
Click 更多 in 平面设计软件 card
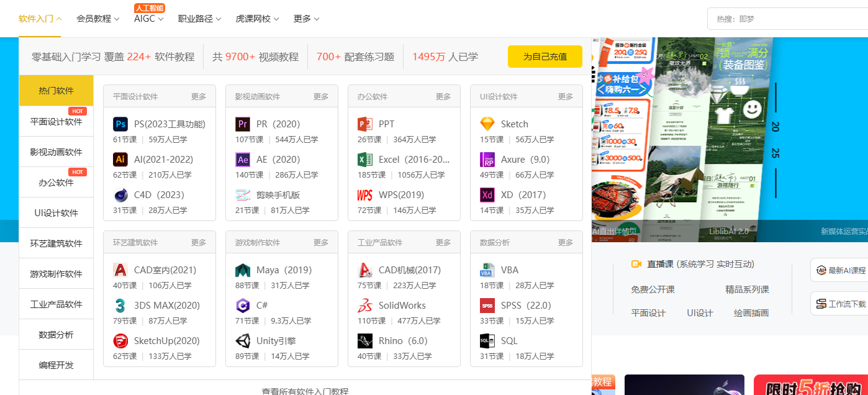pos(199,97)
